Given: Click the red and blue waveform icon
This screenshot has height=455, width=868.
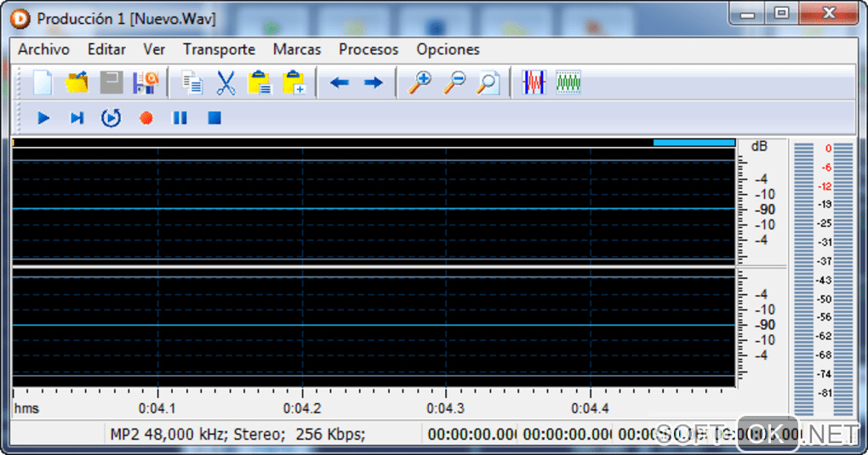Looking at the screenshot, I should point(534,83).
